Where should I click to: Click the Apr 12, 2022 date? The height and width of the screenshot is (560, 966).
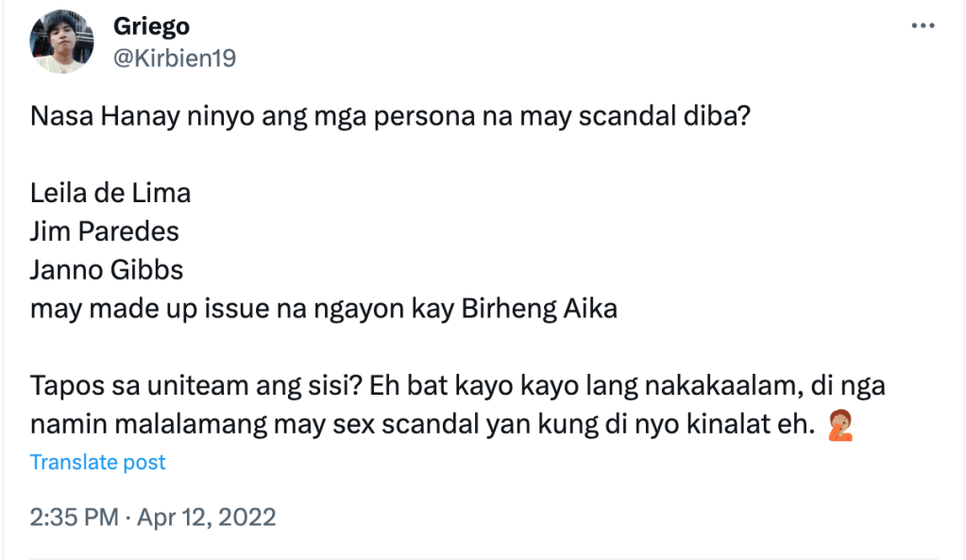click(207, 518)
